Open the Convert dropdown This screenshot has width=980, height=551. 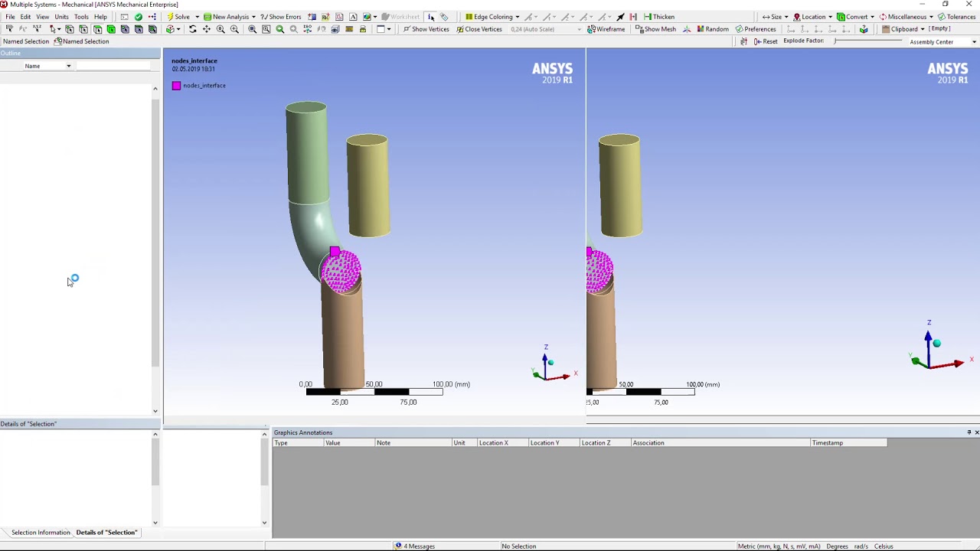pos(872,17)
